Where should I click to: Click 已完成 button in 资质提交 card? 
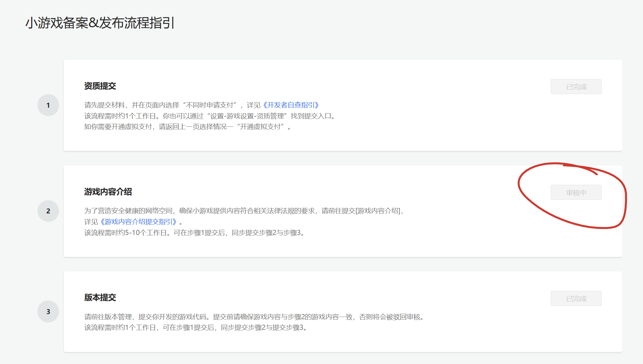576,87
